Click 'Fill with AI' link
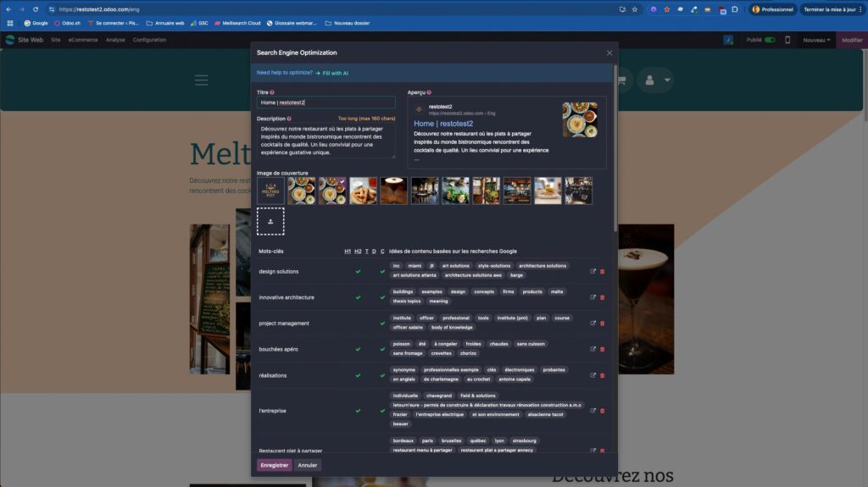This screenshot has width=868, height=487. (335, 73)
